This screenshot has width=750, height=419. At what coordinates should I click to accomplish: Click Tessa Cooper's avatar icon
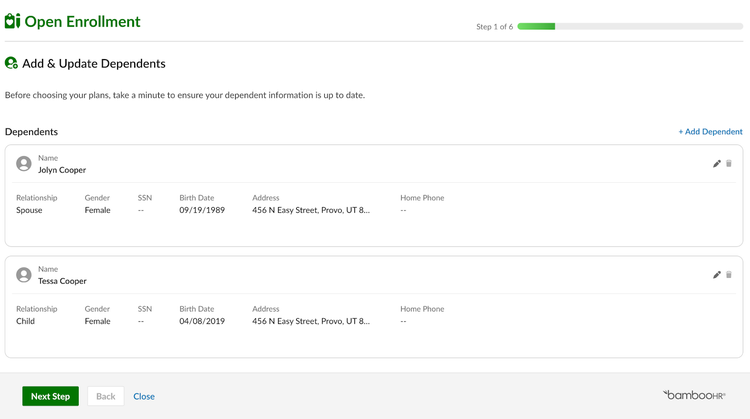point(23,275)
